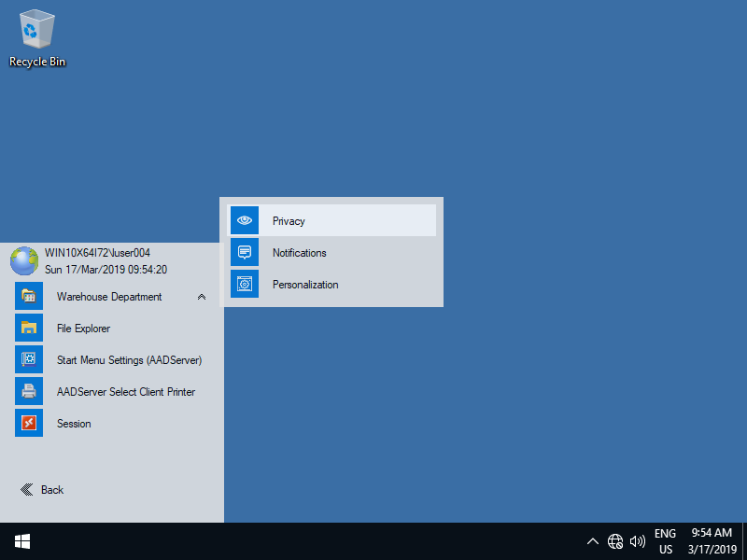Switch the ENG US input language

[665, 541]
